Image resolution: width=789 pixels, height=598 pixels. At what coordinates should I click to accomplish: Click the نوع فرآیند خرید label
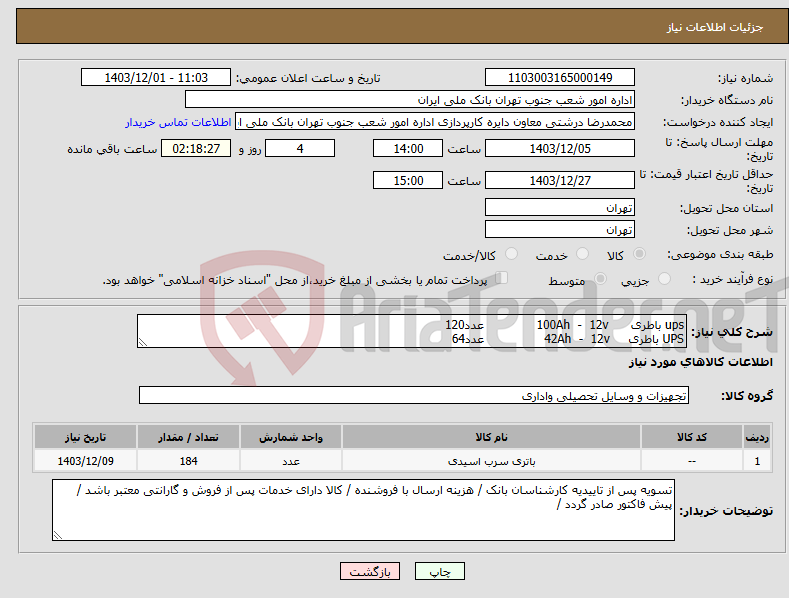click(x=732, y=279)
